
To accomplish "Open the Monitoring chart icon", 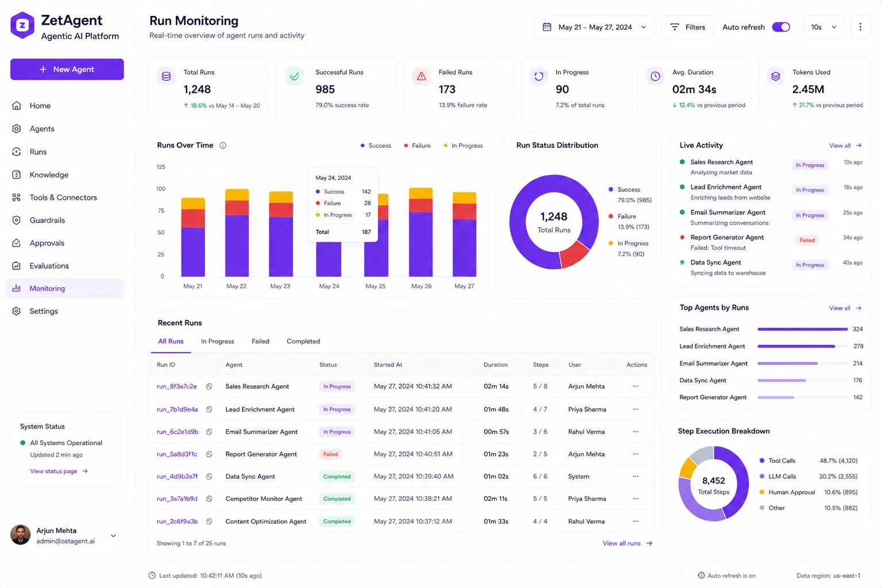I will coord(17,288).
